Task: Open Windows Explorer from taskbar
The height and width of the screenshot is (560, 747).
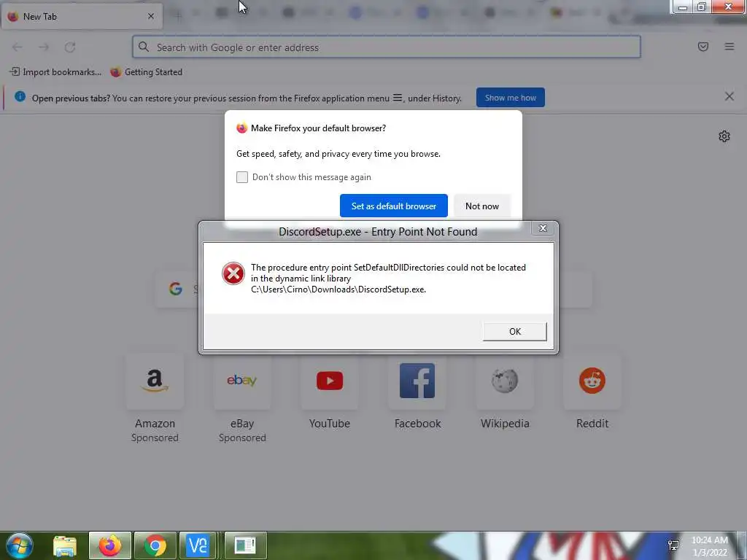Action: pos(65,545)
